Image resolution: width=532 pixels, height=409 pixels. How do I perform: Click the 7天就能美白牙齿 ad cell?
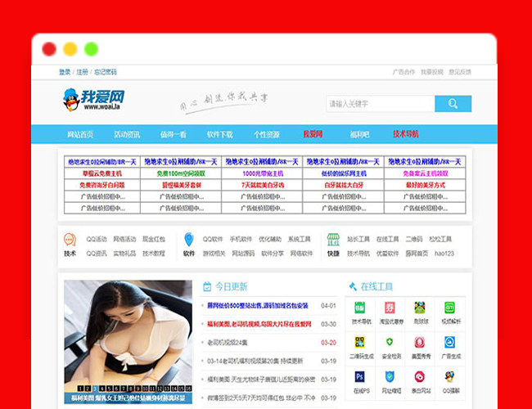[x=262, y=185]
